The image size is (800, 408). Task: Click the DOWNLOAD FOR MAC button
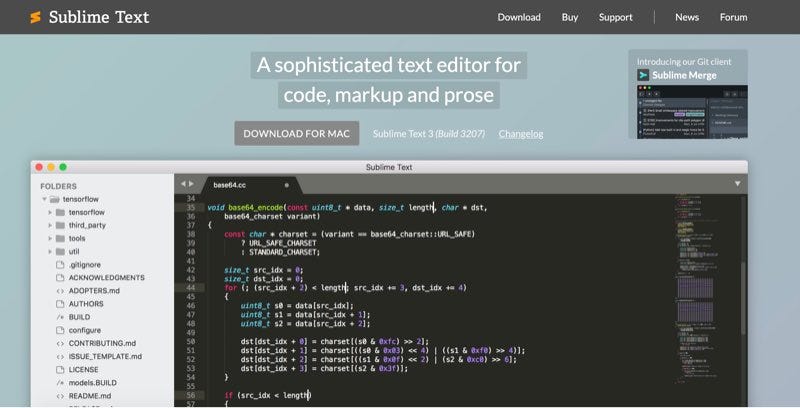(296, 134)
